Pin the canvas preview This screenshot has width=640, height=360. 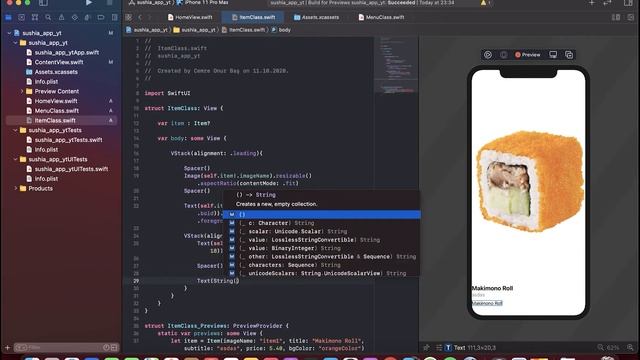(427, 348)
